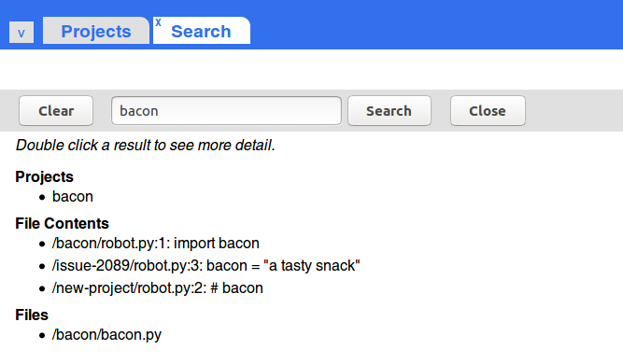Image resolution: width=623 pixels, height=364 pixels.
Task: Click the Files results heading
Action: pos(32,315)
